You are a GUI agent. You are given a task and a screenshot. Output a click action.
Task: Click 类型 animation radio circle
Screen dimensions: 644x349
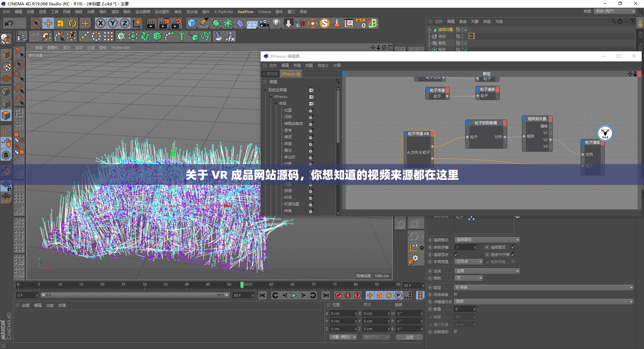tap(430, 288)
